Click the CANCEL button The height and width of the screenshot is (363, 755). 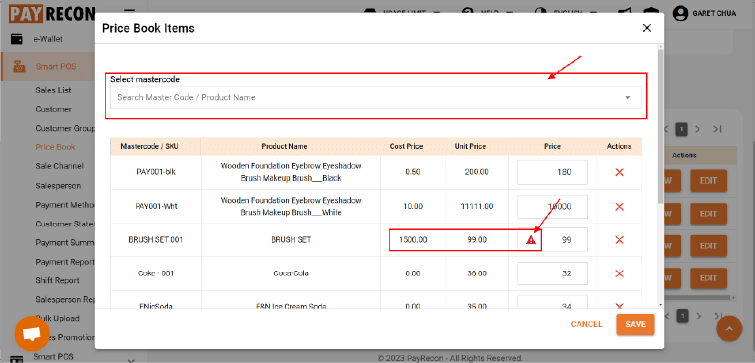586,324
